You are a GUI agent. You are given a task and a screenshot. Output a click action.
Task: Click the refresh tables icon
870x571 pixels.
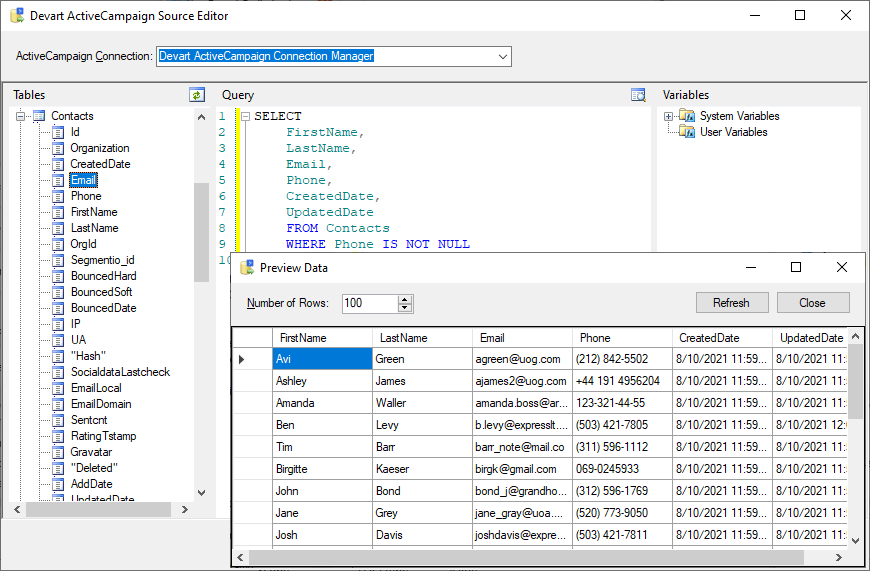[197, 95]
